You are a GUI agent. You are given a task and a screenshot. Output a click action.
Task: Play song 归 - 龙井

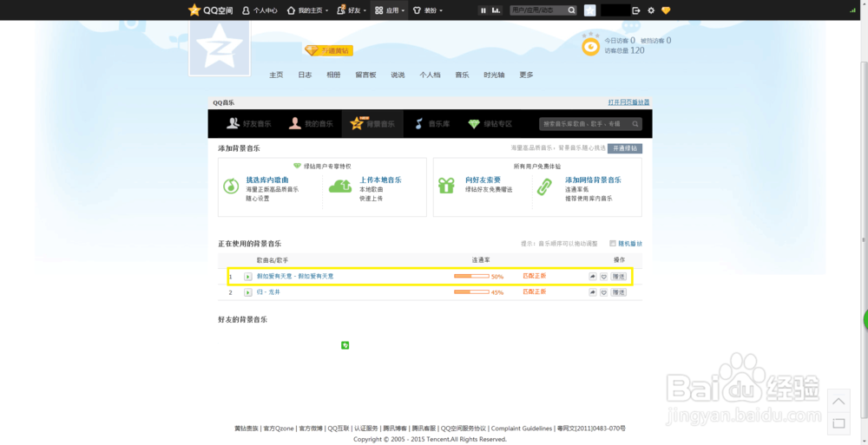click(x=248, y=292)
